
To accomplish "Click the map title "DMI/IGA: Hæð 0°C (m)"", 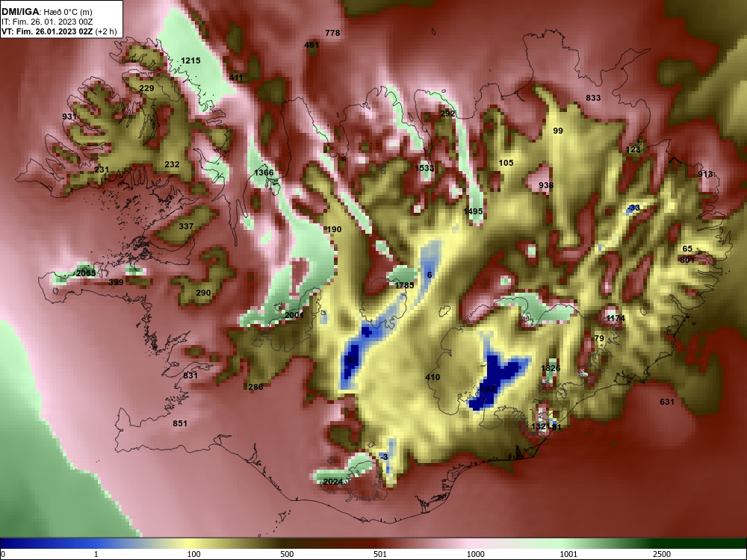I will point(46,12).
